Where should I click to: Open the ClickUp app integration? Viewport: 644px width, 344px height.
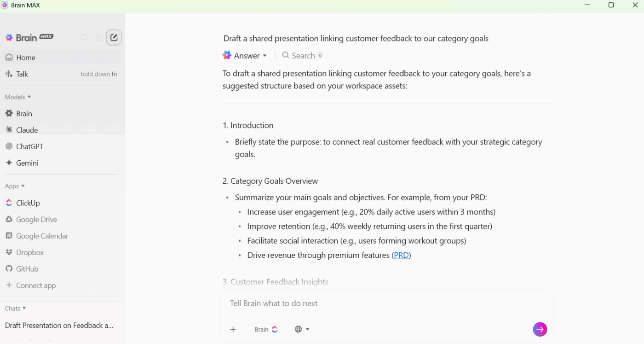(29, 203)
